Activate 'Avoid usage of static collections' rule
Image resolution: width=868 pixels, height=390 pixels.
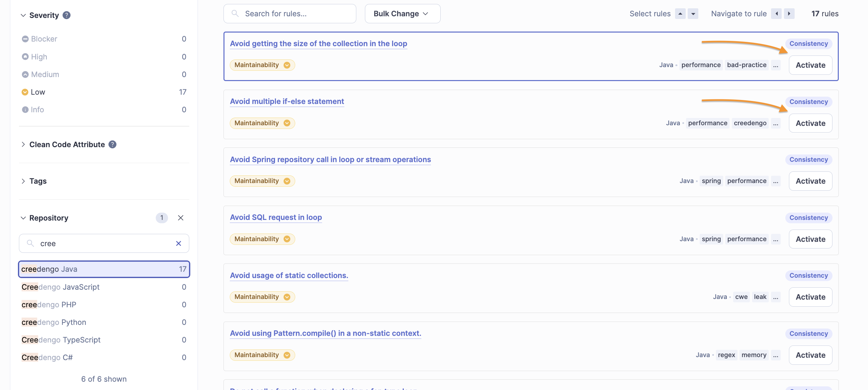(810, 297)
